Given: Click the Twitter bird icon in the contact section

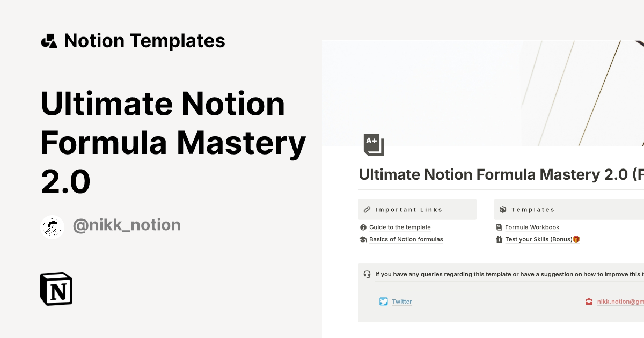Looking at the screenshot, I should pos(383,302).
